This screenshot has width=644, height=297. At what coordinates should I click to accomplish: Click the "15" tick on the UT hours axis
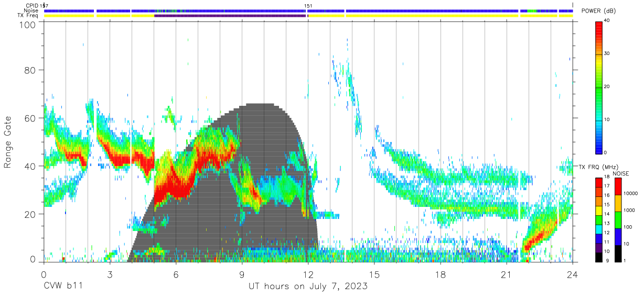pyautogui.click(x=374, y=275)
